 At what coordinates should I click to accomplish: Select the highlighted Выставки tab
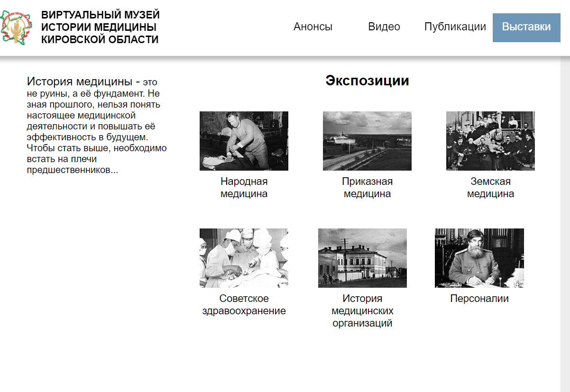pos(526,27)
